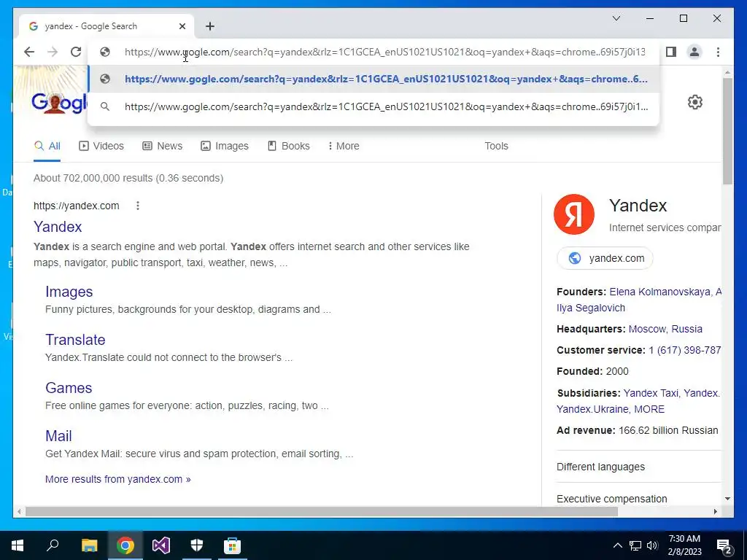Open Windows Security shield in taskbar
This screenshot has width=747, height=560.
click(197, 545)
